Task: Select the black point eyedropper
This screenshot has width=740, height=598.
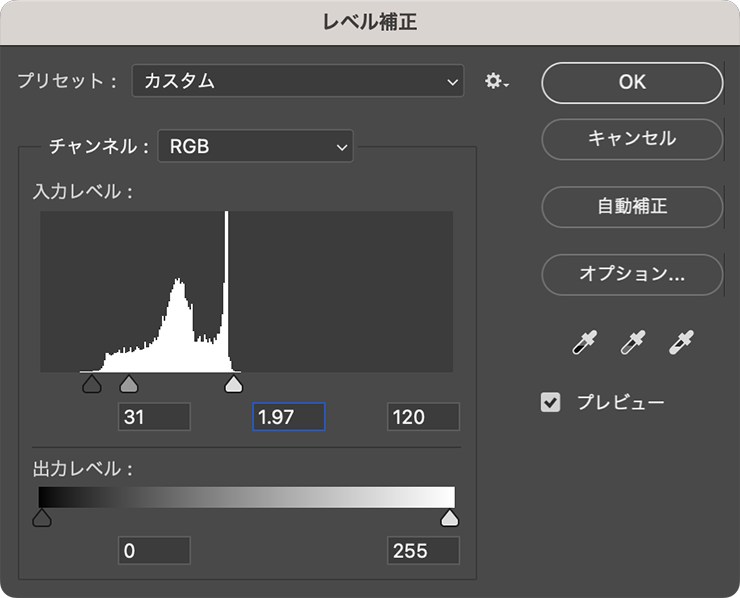Action: (584, 343)
